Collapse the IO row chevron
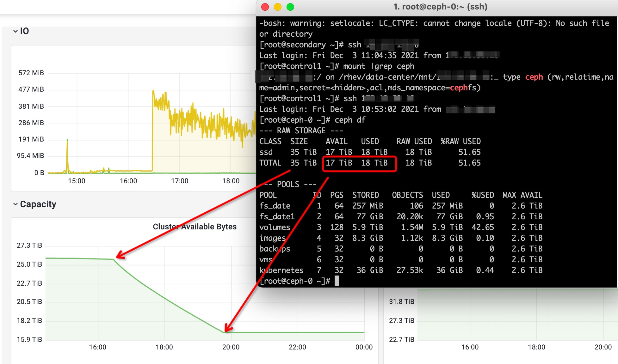 (15, 31)
